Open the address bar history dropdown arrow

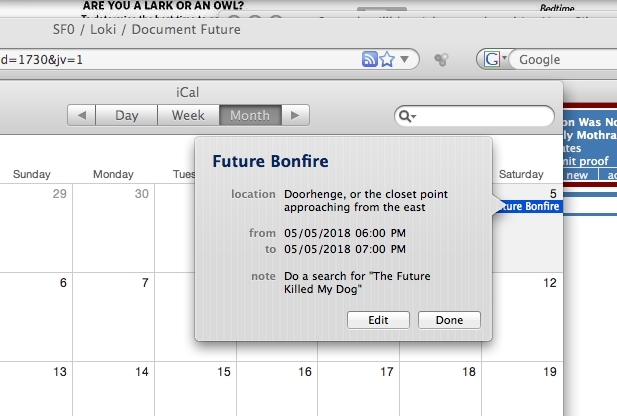404,59
